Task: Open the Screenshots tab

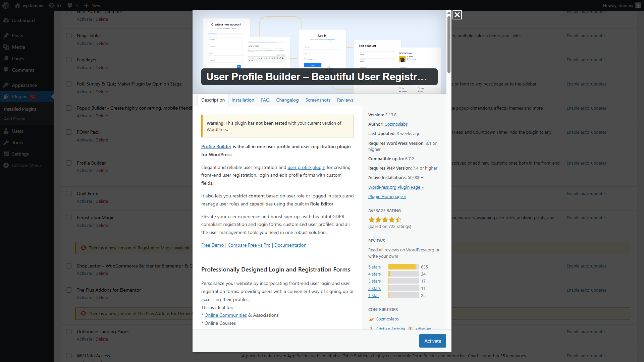Action: [318, 100]
